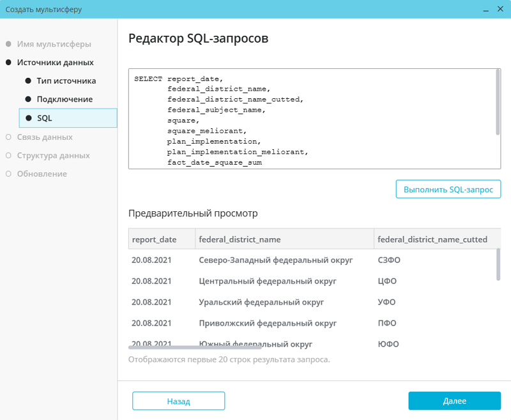Select the Источники данных wizard step

(55, 63)
